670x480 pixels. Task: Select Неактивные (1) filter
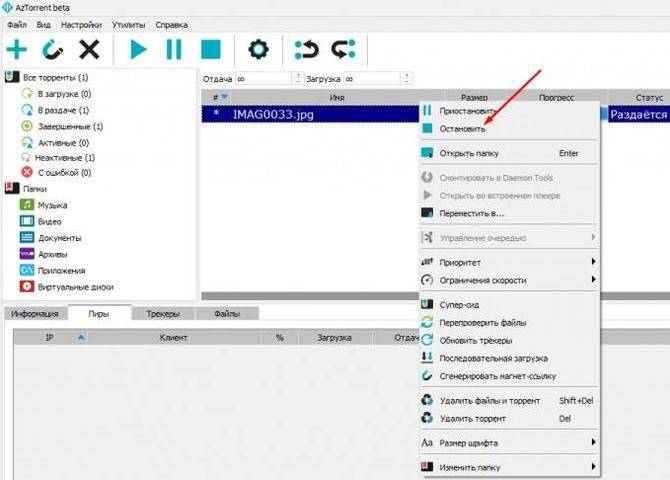(x=65, y=158)
